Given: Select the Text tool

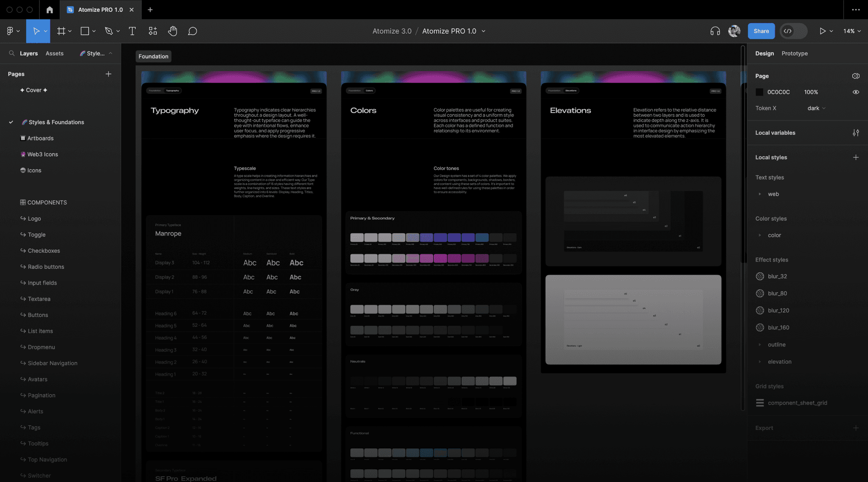Looking at the screenshot, I should (132, 30).
